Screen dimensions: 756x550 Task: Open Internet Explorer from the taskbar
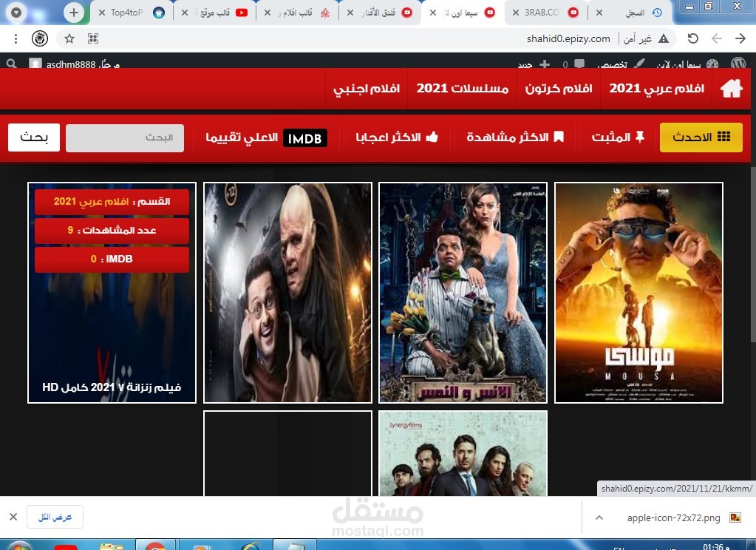click(x=251, y=546)
